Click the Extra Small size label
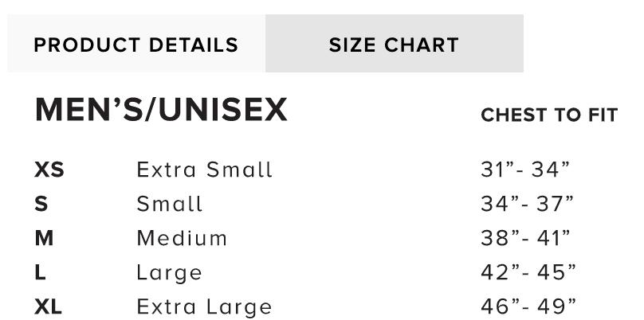 [x=204, y=170]
